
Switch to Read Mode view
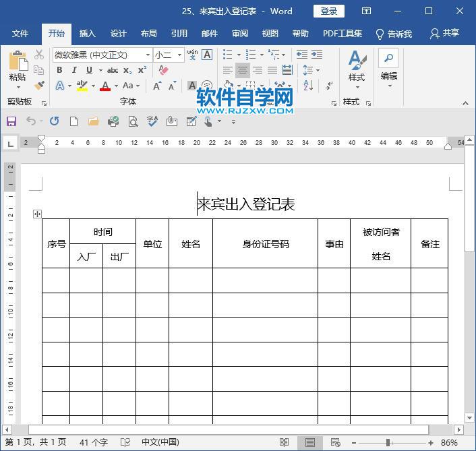(284, 442)
